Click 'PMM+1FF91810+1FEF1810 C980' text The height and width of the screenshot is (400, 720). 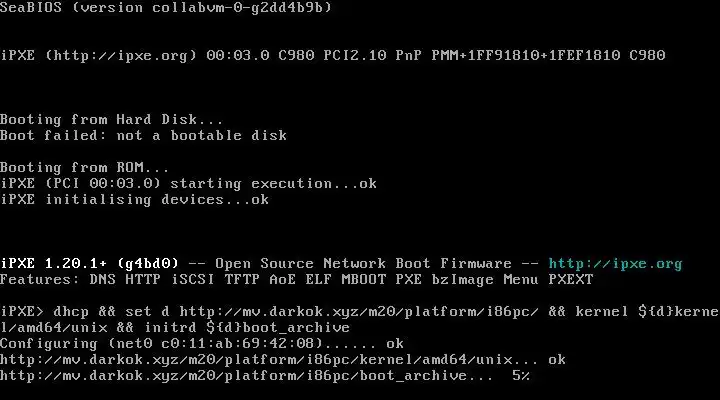pos(548,56)
